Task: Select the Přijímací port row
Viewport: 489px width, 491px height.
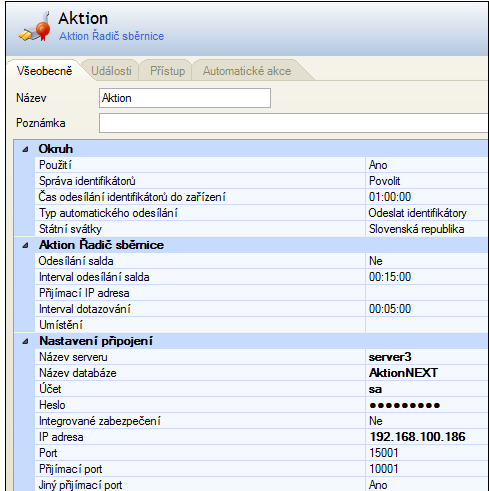Action: tap(261, 469)
